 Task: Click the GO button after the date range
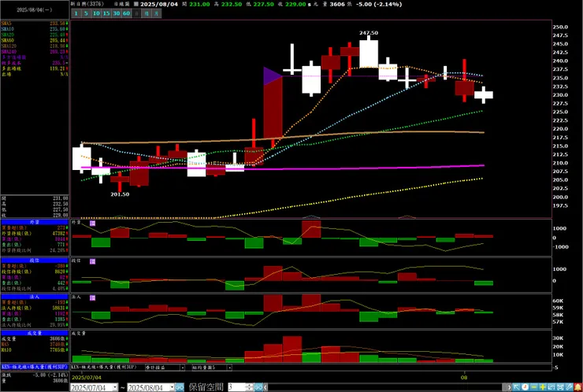[180, 387]
